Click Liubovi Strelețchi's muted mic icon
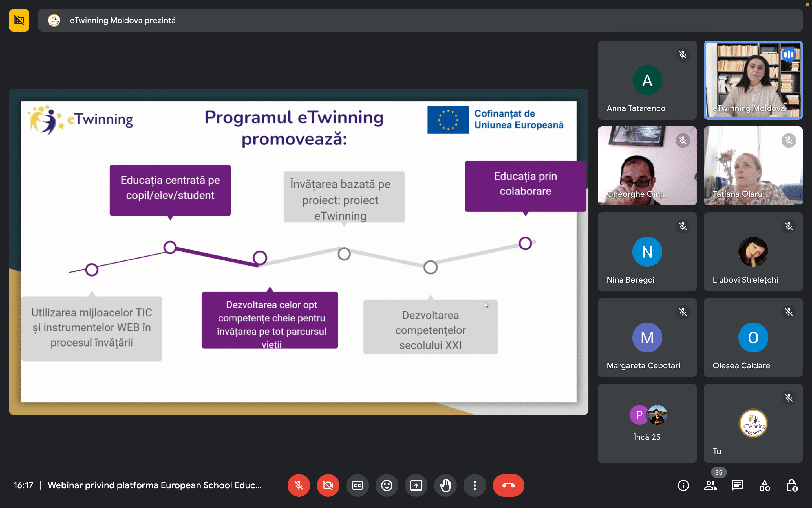Screen dimensions: 812x508 (789, 226)
